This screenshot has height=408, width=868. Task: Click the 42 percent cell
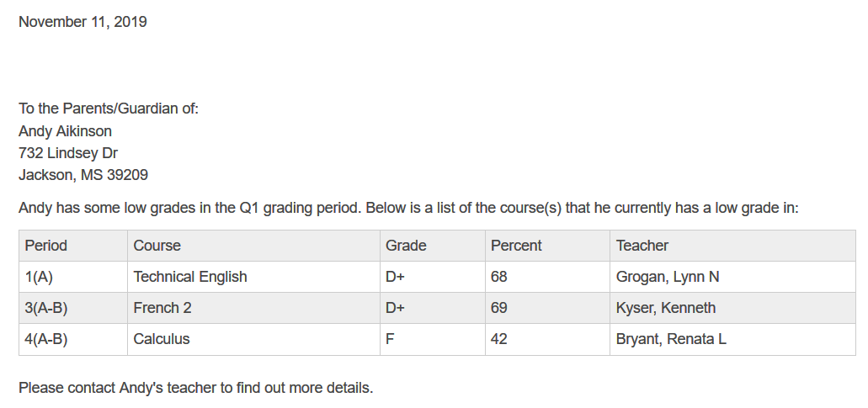tap(499, 339)
